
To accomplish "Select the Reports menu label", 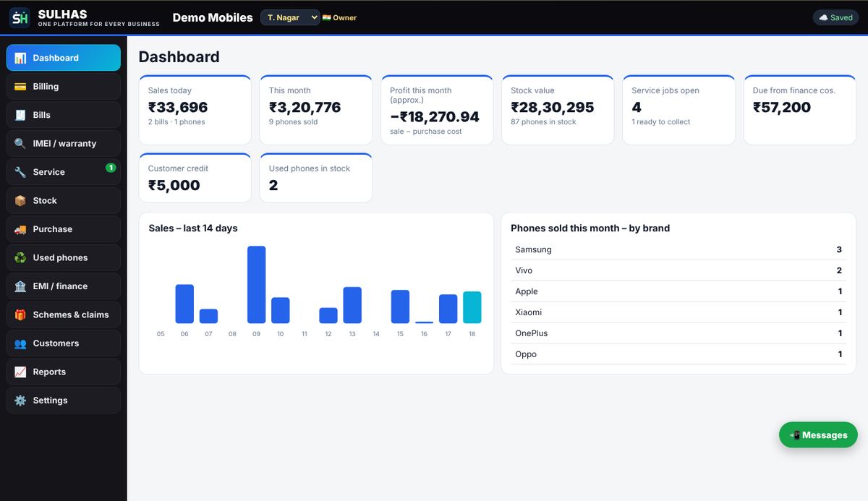I will point(49,372).
